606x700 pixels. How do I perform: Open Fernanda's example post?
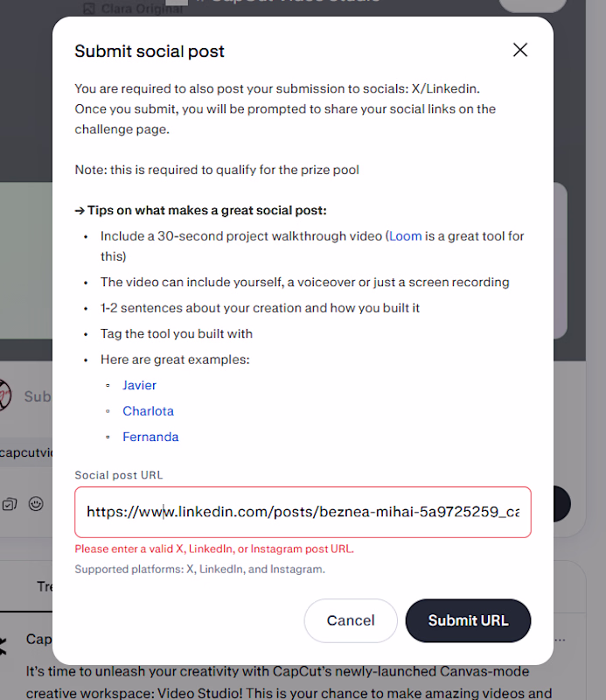(150, 437)
